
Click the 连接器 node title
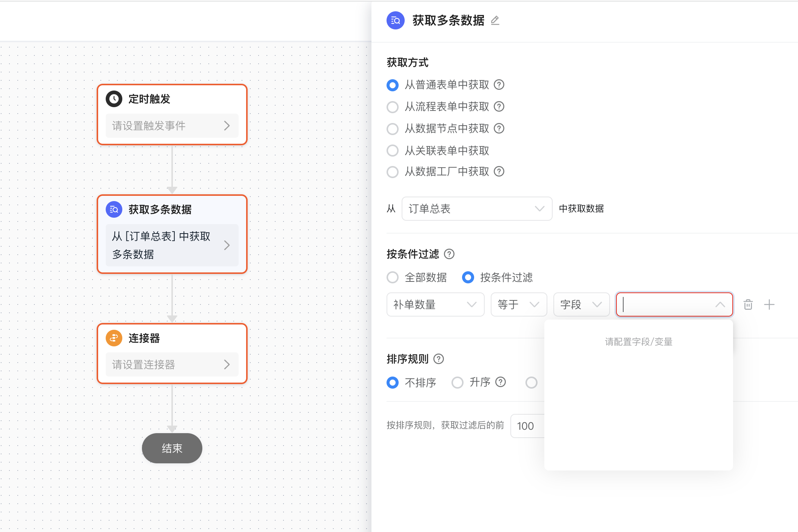pos(144,338)
